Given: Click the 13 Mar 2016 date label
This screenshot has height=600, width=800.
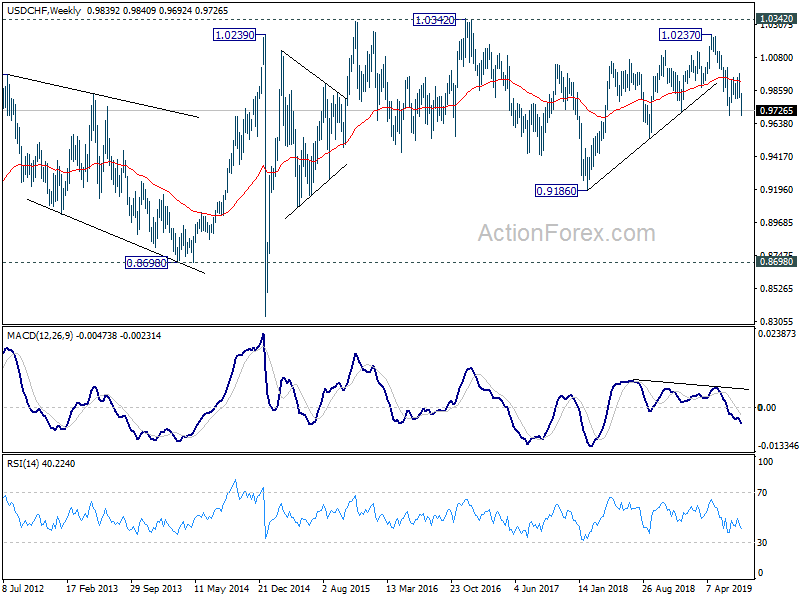Looking at the screenshot, I should pos(412,589).
